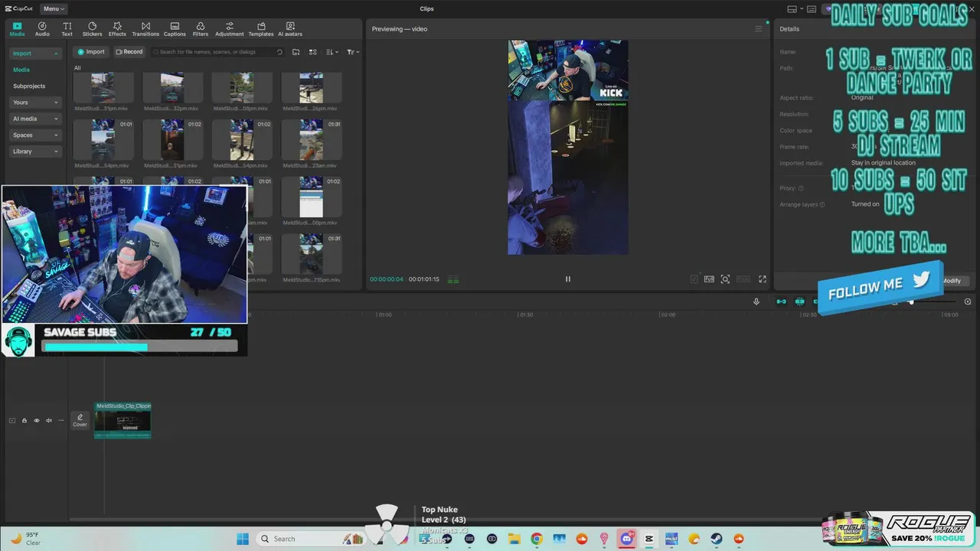Image resolution: width=980 pixels, height=551 pixels.
Task: Open the CapCut Menu dropdown
Action: coord(54,8)
